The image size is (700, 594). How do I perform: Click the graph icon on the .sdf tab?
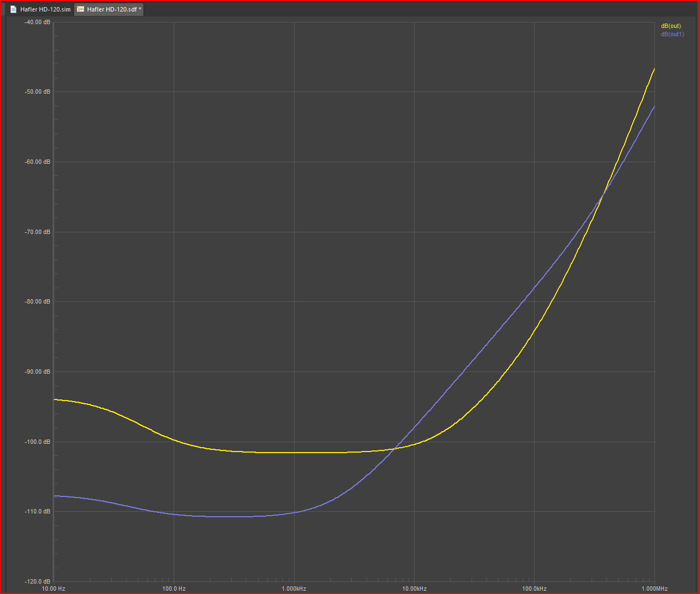click(81, 9)
